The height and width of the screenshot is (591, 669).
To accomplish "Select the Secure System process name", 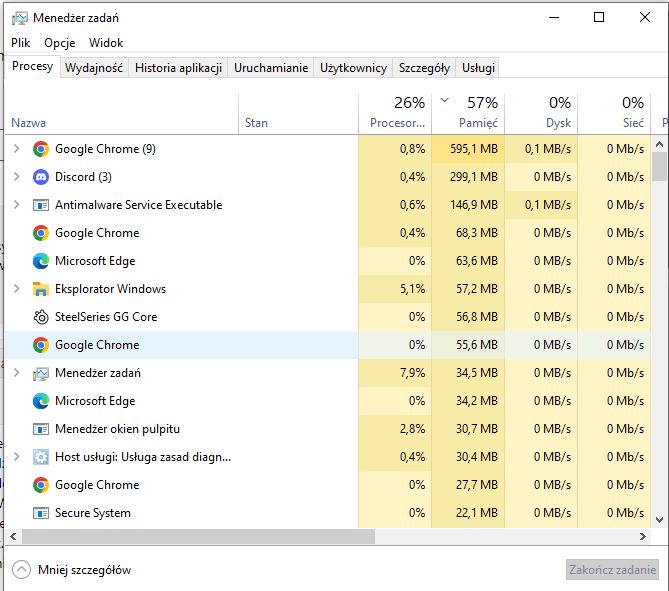I will click(x=93, y=513).
